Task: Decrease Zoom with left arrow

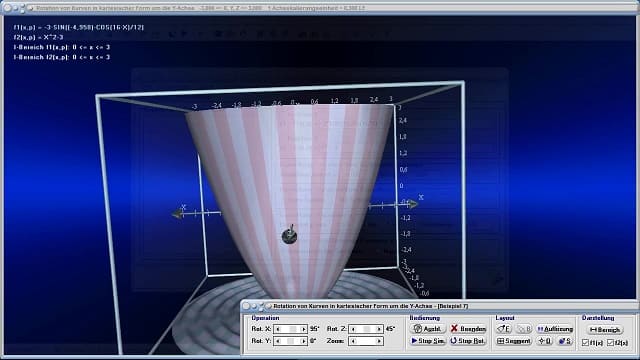Action: (353, 341)
